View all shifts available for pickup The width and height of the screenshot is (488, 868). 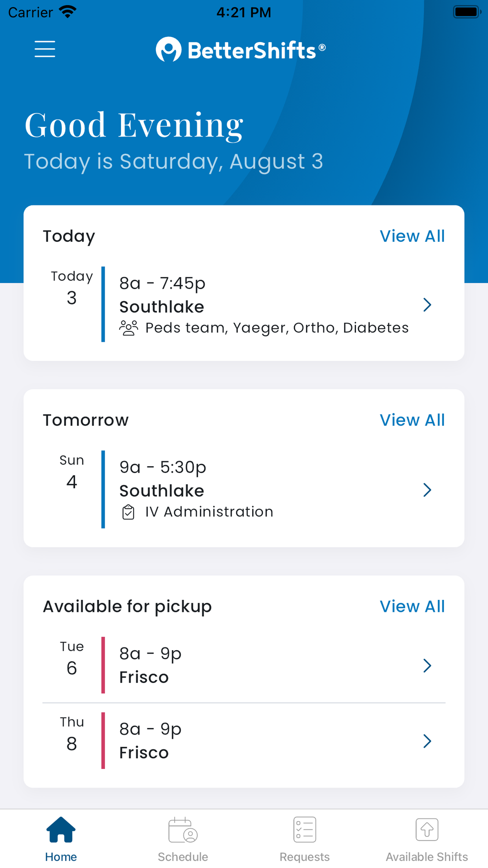(x=412, y=606)
